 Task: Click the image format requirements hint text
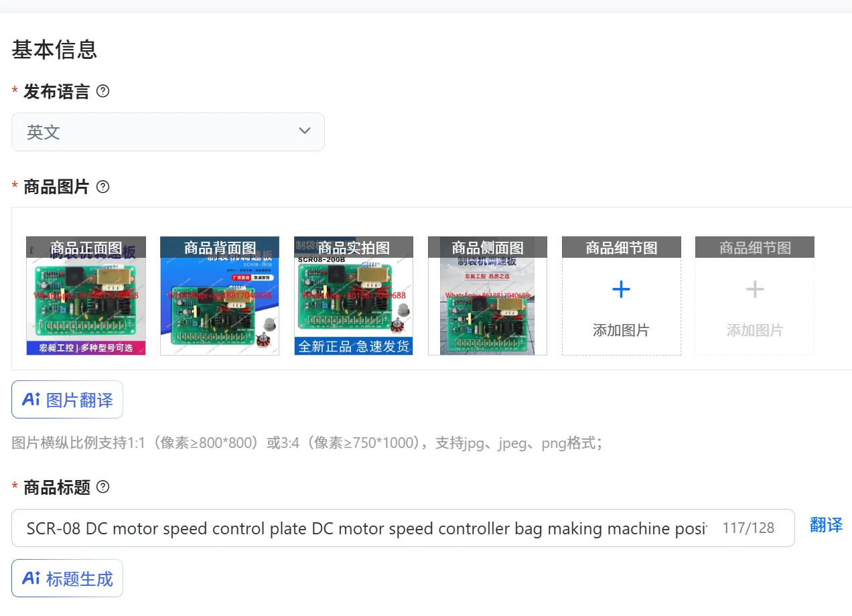pyautogui.click(x=307, y=443)
